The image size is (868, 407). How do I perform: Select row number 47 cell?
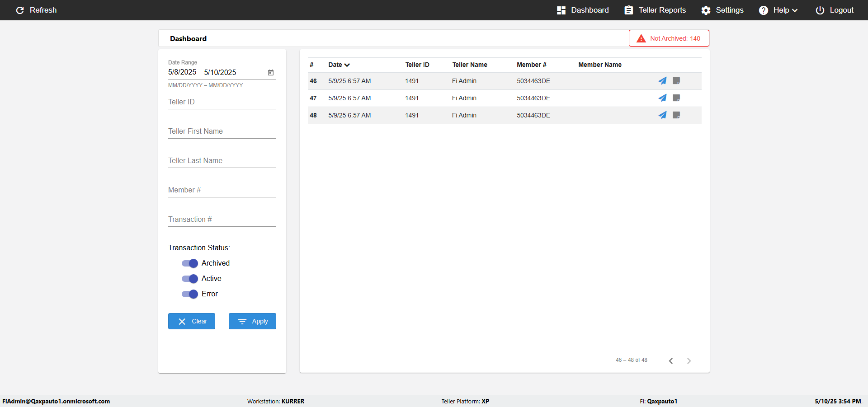point(313,98)
